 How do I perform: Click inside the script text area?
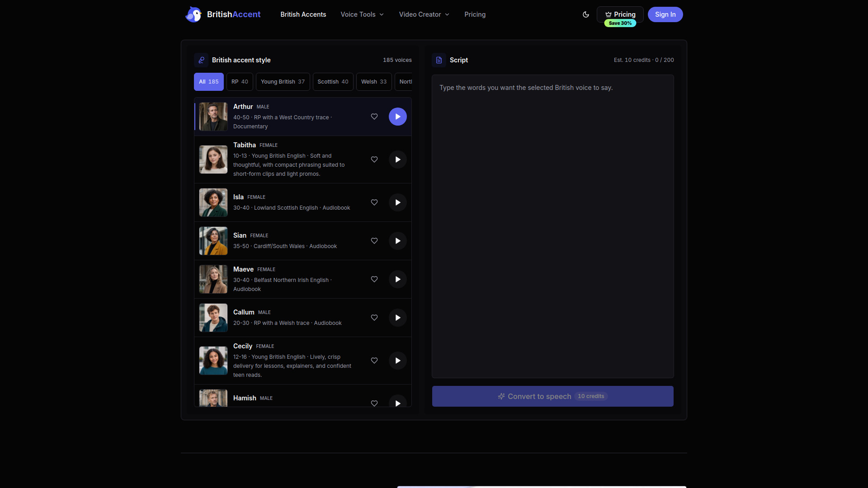tap(553, 226)
